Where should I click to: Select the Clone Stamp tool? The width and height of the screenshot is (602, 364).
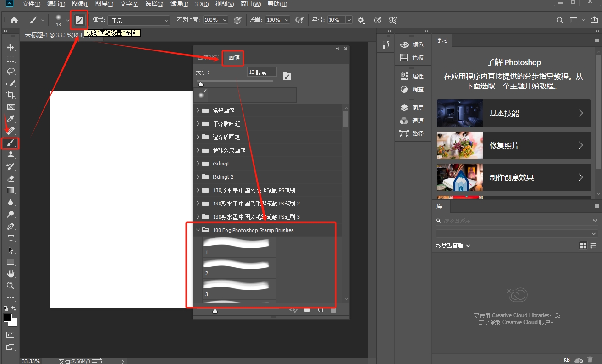pyautogui.click(x=11, y=155)
